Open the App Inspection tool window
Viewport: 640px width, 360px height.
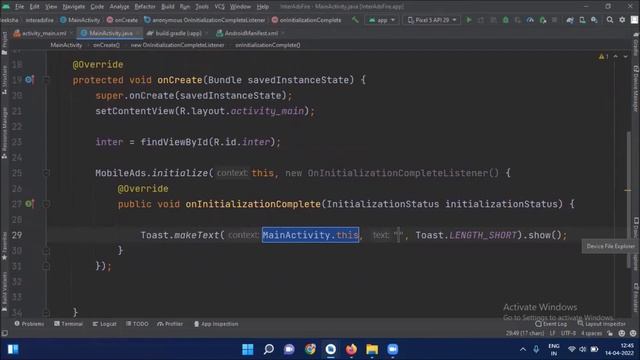[216, 324]
